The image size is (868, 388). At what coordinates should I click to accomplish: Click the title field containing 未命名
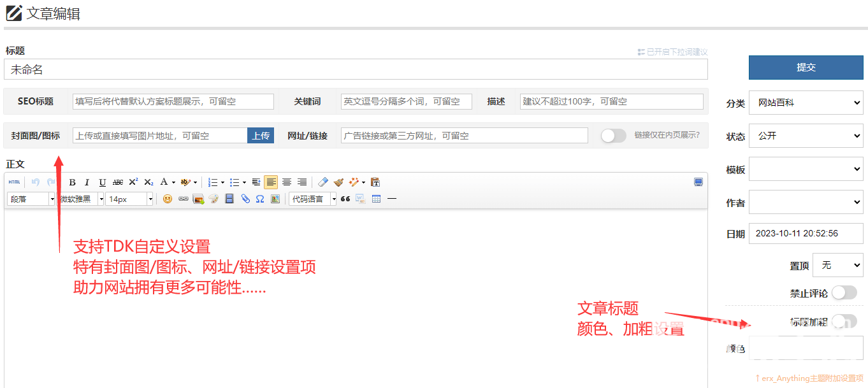(x=356, y=69)
